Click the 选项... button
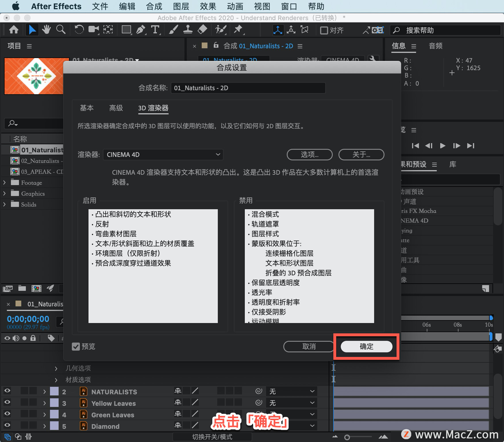Viewport: 504px width, 442px height. point(309,155)
